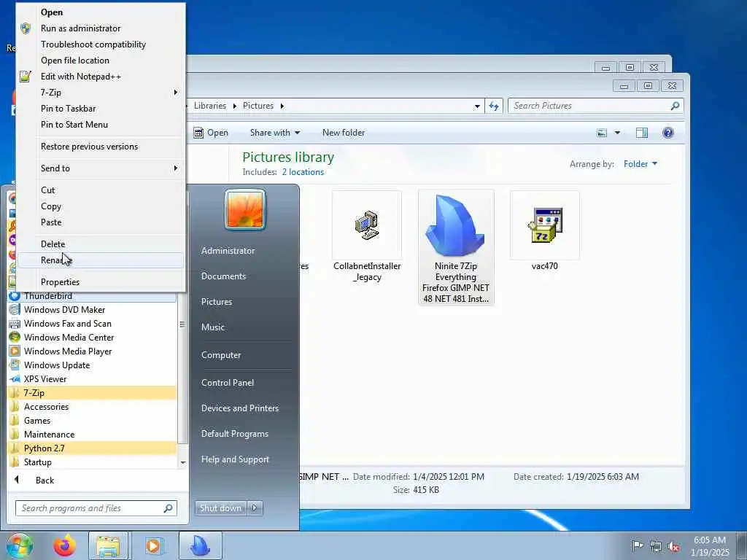Click the Notepad++ icon in context menu
The height and width of the screenshot is (560, 747).
coord(26,77)
